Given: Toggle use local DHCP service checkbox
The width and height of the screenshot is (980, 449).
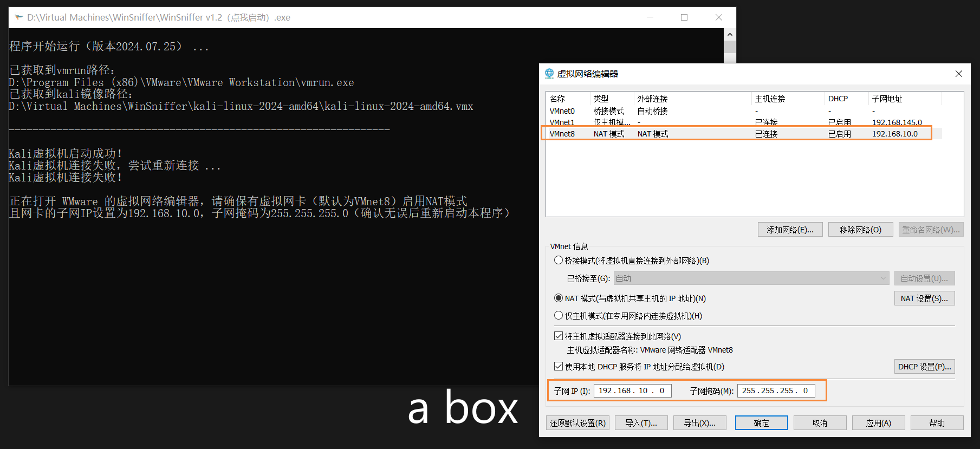Looking at the screenshot, I should tap(559, 367).
